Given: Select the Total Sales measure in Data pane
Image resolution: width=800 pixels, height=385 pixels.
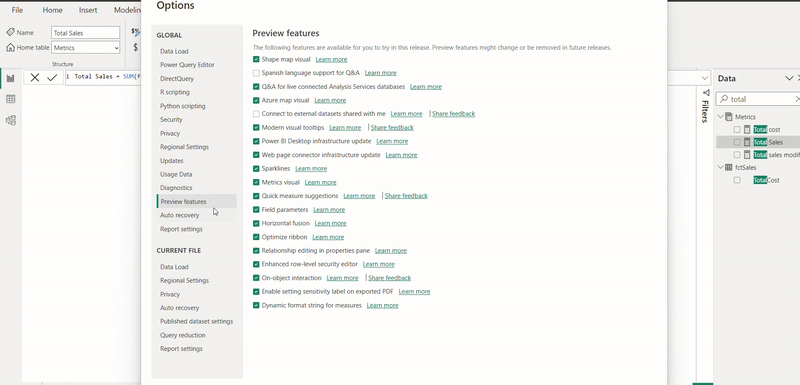Looking at the screenshot, I should tap(758, 142).
